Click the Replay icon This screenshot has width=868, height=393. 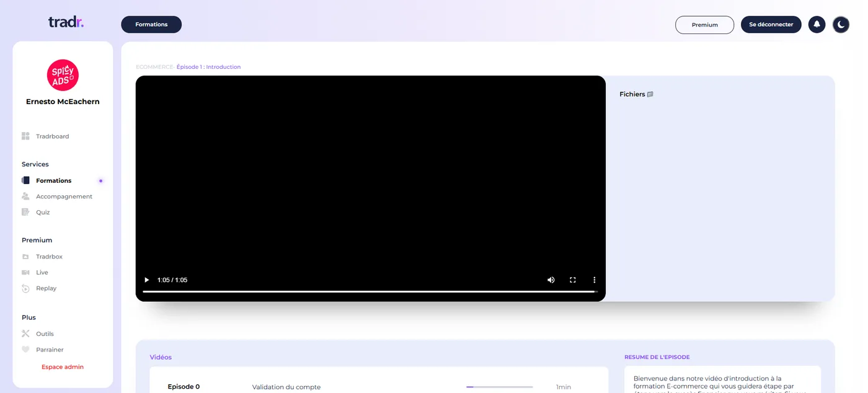point(25,288)
